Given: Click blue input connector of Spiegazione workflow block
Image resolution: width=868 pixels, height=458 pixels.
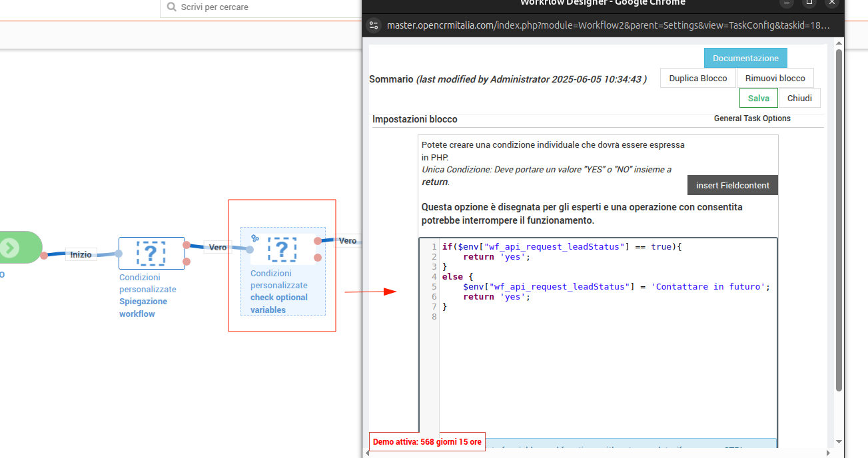Looking at the screenshot, I should 118,253.
